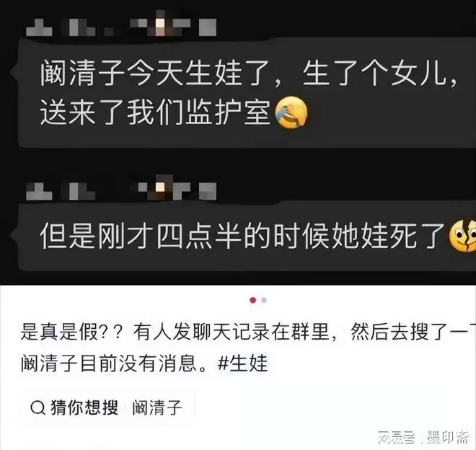Screen dimensions: 476x450
Task: Open the #生娃 hashtag link
Action: pyautogui.click(x=242, y=363)
